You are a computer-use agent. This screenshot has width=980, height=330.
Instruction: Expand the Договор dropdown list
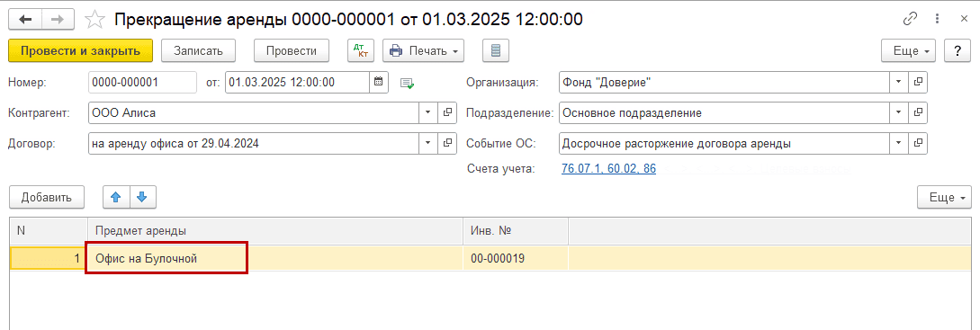428,143
